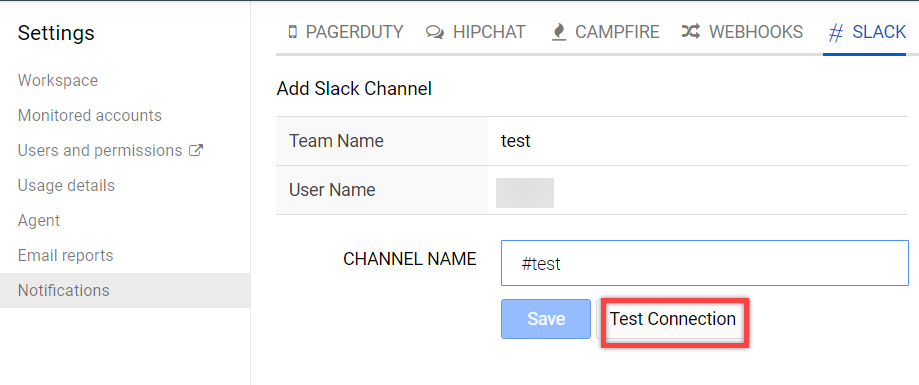This screenshot has height=385, width=919.
Task: Go to Monitored accounts
Action: pos(90,115)
